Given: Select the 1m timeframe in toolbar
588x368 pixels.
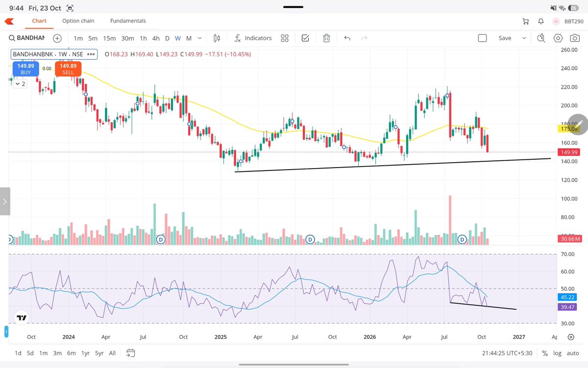Looking at the screenshot, I should pos(78,38).
